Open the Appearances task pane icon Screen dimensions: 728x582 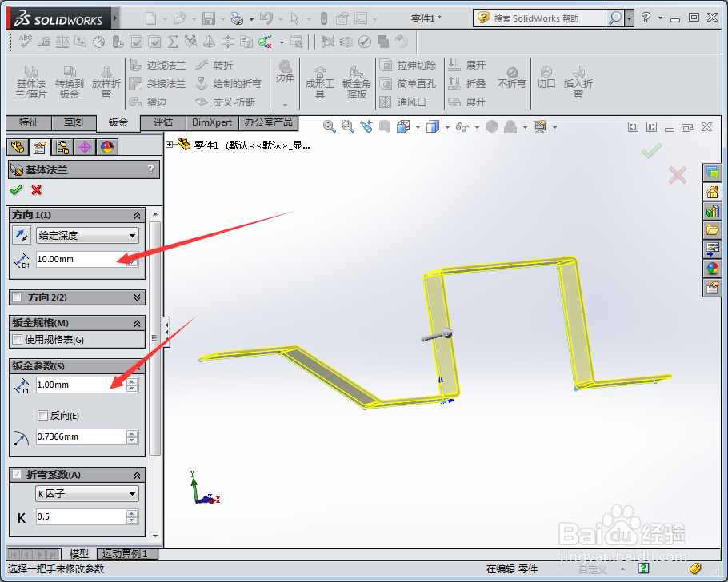tap(712, 268)
